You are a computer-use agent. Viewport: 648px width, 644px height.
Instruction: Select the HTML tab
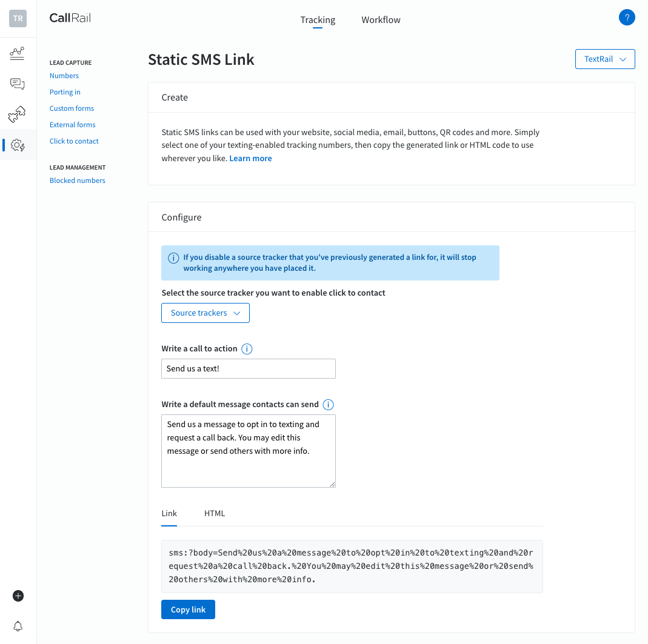coord(215,514)
